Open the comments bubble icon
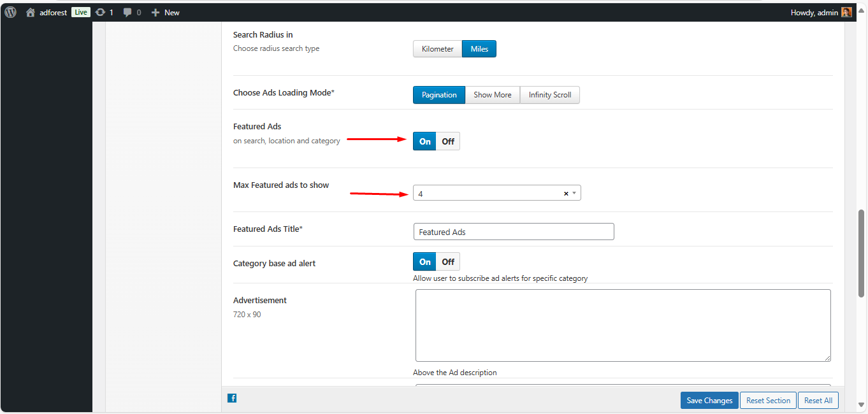This screenshot has width=868, height=414. click(x=127, y=12)
